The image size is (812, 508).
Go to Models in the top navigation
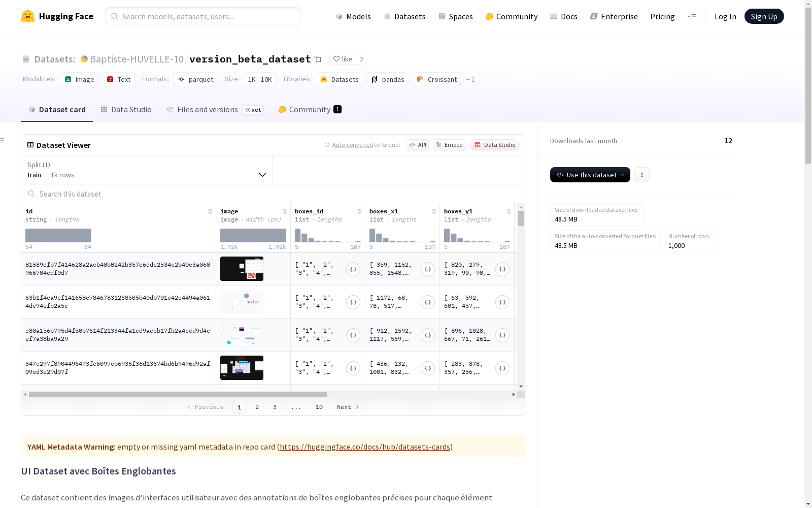click(x=353, y=16)
